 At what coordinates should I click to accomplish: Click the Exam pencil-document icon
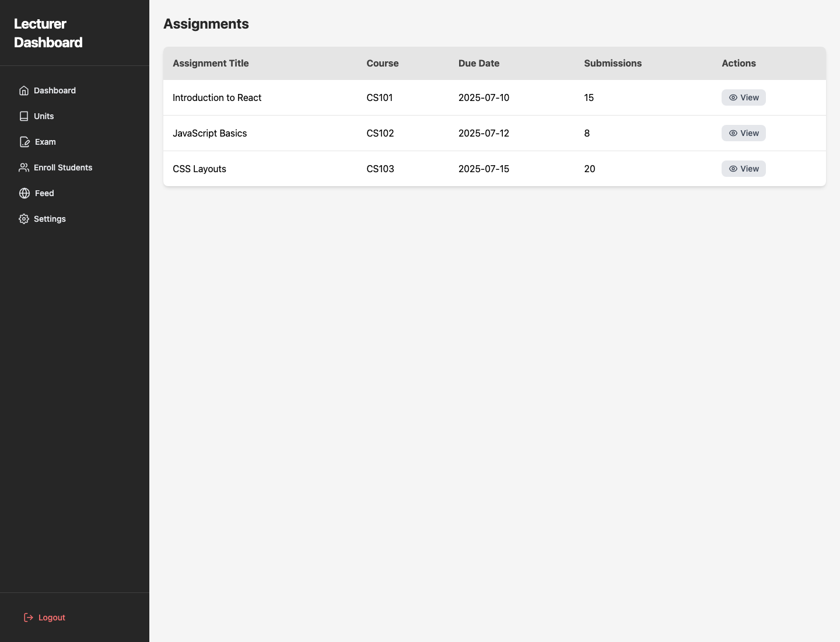point(24,142)
